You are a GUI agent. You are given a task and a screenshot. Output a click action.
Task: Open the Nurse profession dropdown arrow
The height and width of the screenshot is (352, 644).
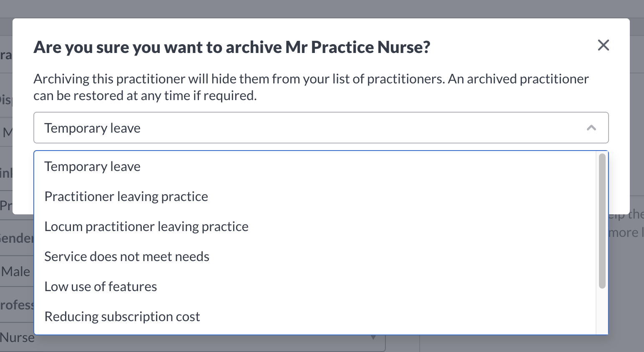(373, 337)
